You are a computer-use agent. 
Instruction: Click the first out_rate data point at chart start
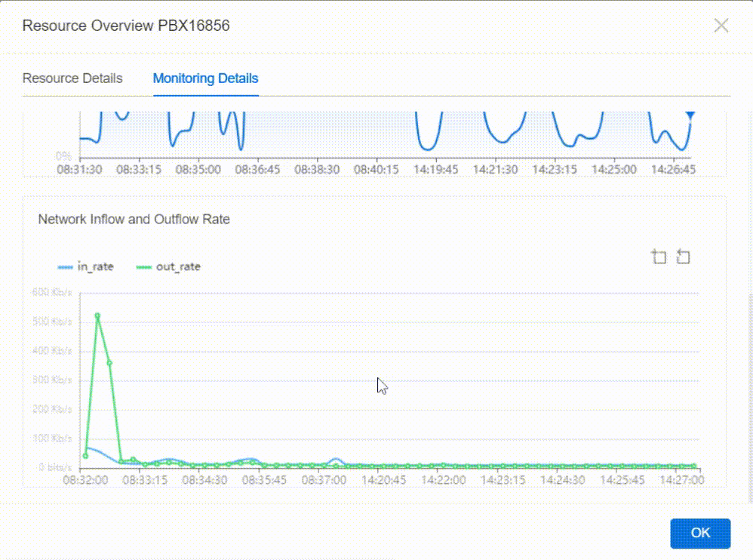pos(85,455)
